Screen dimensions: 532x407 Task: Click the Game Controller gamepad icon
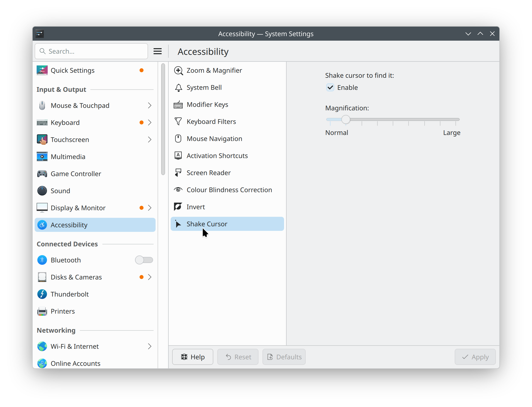(42, 174)
